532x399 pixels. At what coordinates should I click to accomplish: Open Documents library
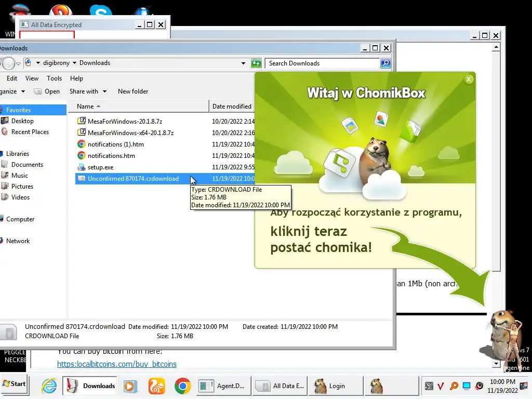click(x=27, y=164)
